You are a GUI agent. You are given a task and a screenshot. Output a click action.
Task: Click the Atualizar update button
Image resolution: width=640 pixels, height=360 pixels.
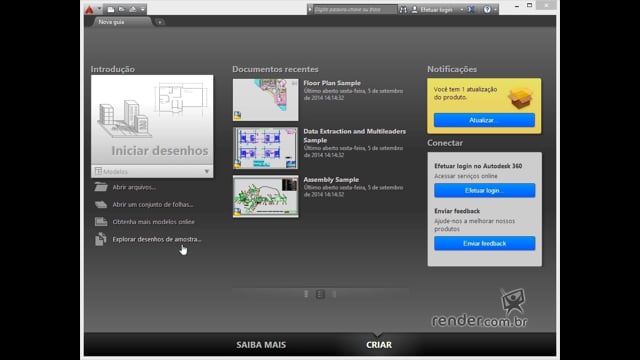click(484, 120)
